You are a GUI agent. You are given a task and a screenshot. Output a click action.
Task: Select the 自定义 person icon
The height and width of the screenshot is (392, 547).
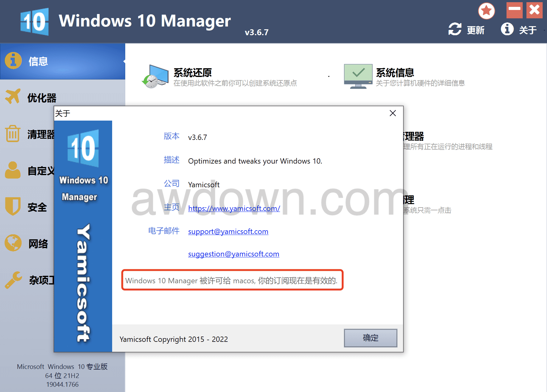pyautogui.click(x=13, y=170)
